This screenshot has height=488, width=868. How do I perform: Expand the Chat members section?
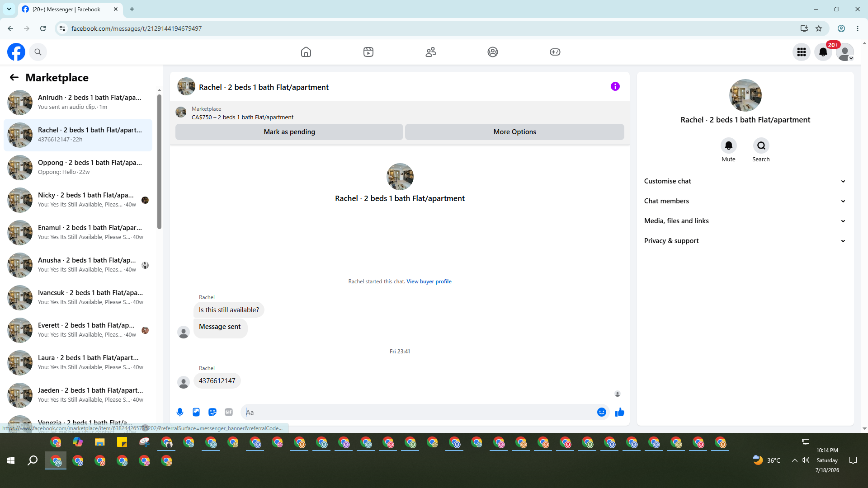click(745, 201)
